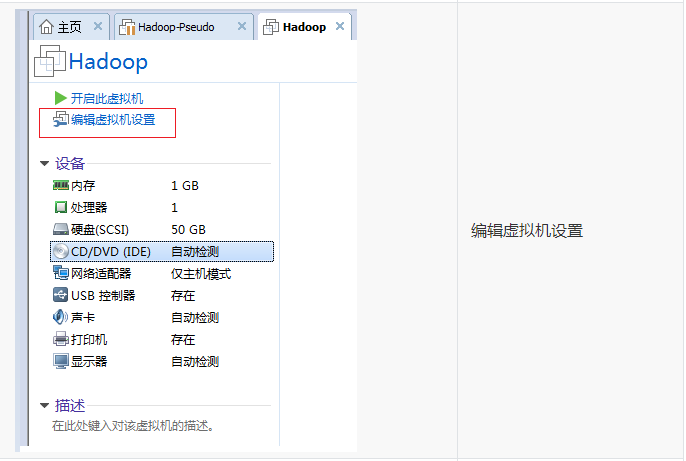Click 自动检测 value for 显示器
The image size is (686, 461).
pos(195,362)
